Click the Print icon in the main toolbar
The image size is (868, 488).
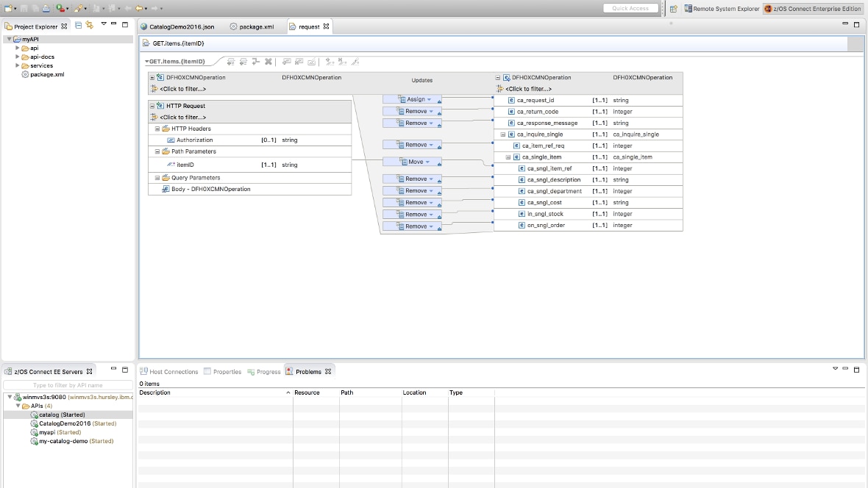(x=46, y=7)
